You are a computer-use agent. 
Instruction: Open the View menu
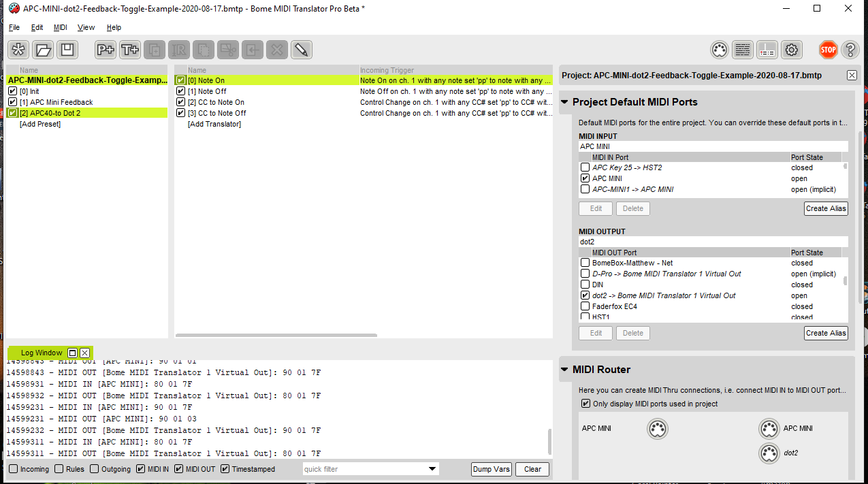[86, 27]
